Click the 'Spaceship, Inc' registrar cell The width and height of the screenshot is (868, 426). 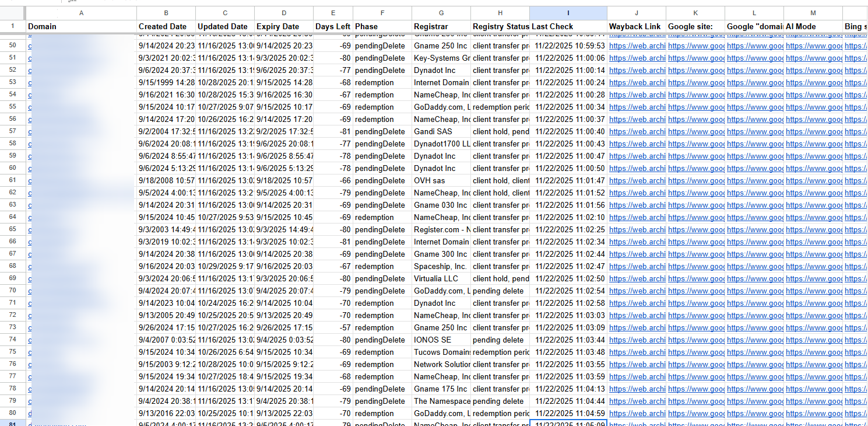[x=441, y=266]
